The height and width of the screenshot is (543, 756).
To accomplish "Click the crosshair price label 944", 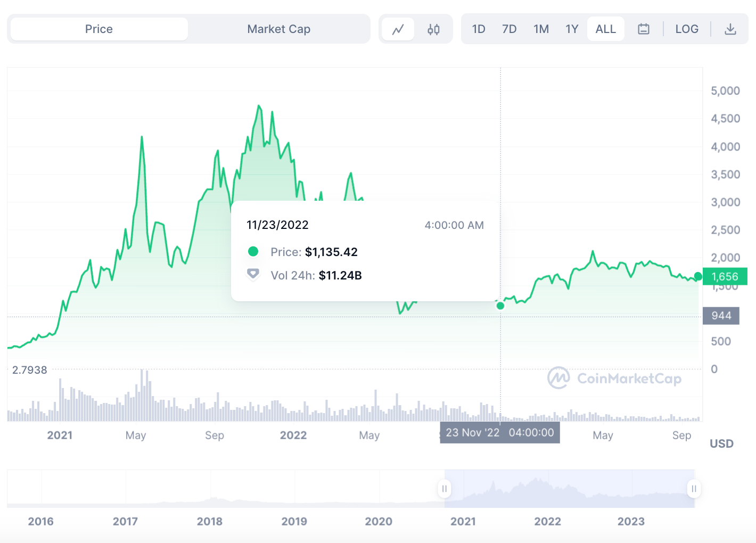I will coord(721,316).
